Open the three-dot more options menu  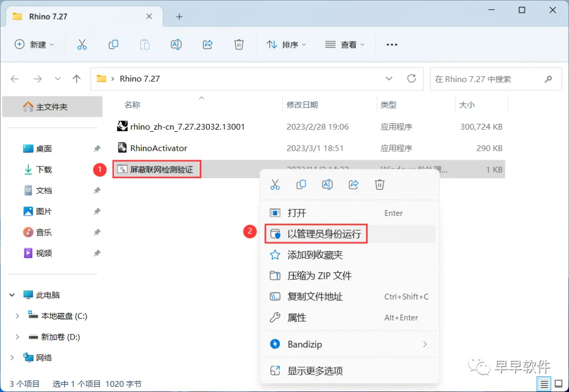pyautogui.click(x=392, y=45)
